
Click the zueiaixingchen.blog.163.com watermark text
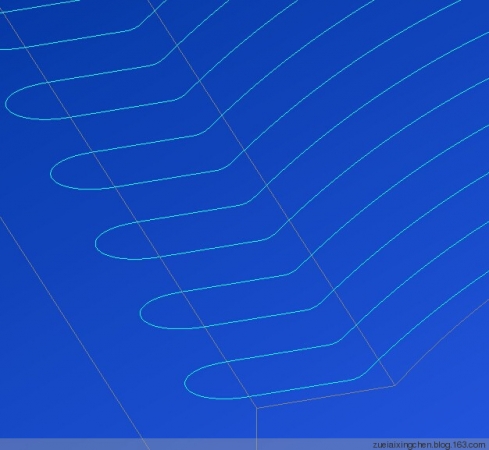click(429, 445)
